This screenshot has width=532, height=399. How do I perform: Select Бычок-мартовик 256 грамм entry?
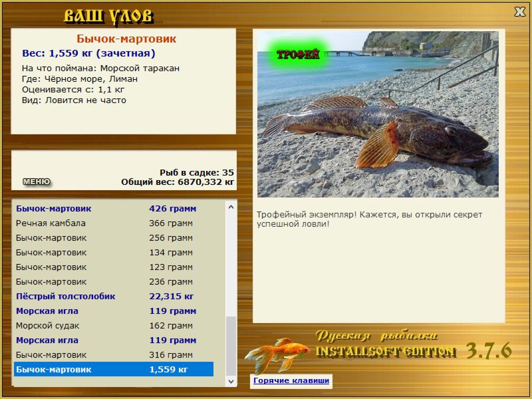114,238
